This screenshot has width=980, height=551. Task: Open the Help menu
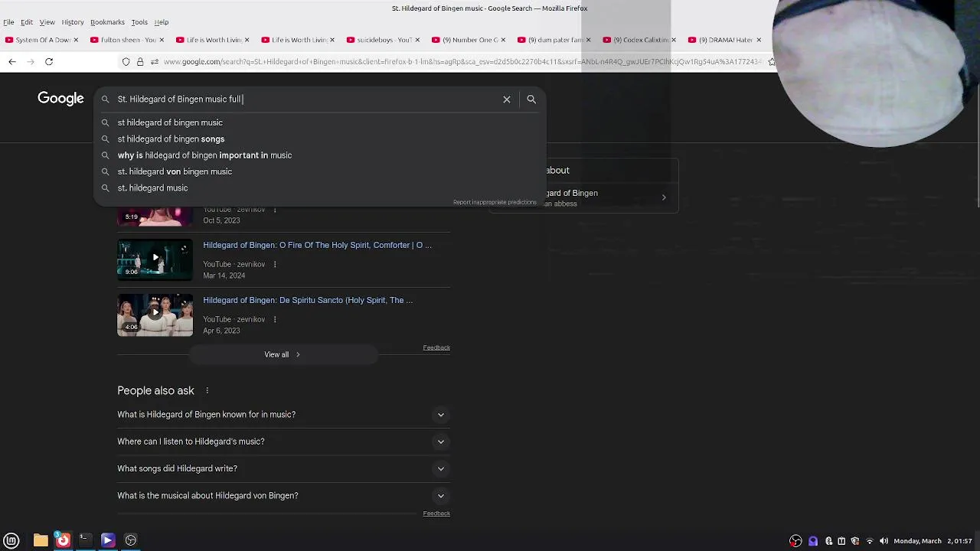(162, 22)
